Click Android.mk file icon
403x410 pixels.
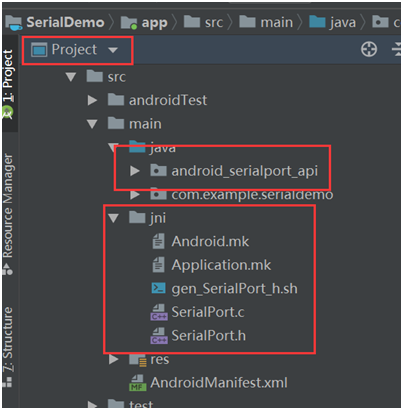(158, 242)
